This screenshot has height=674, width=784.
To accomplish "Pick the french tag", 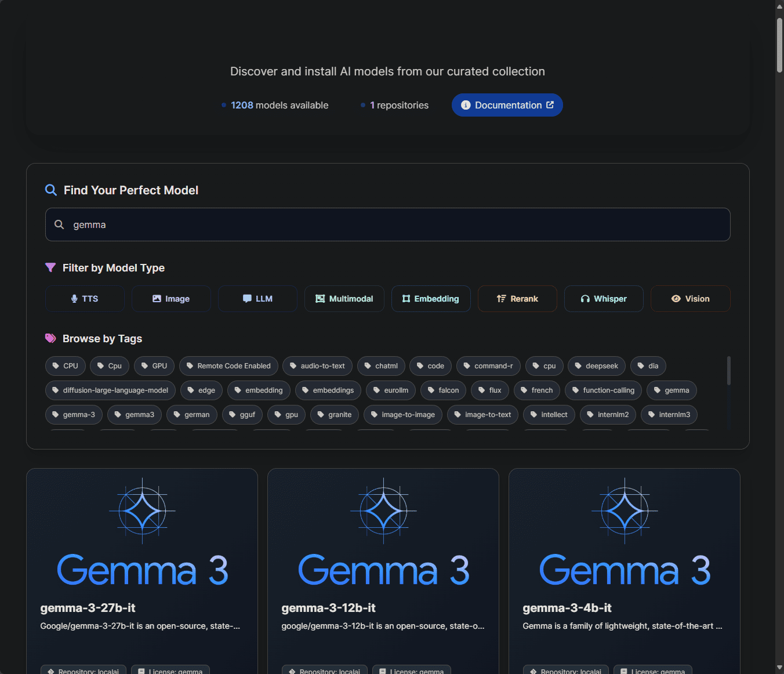I will (537, 390).
